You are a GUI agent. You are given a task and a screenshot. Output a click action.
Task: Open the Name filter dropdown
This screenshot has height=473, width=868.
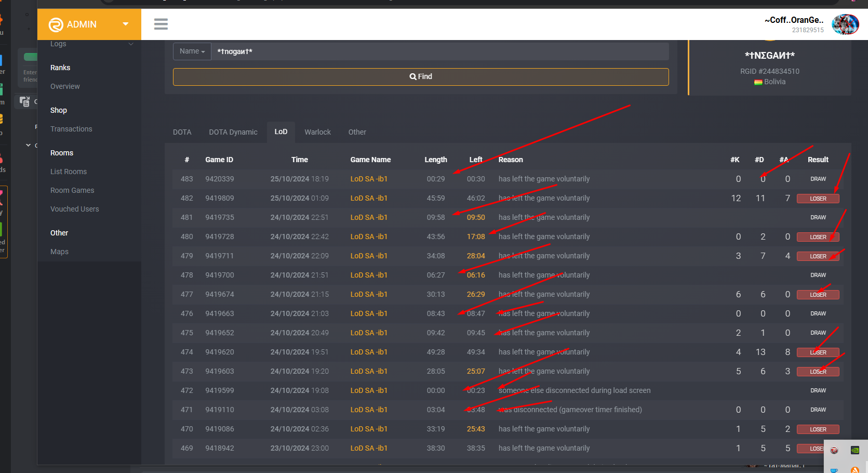192,51
